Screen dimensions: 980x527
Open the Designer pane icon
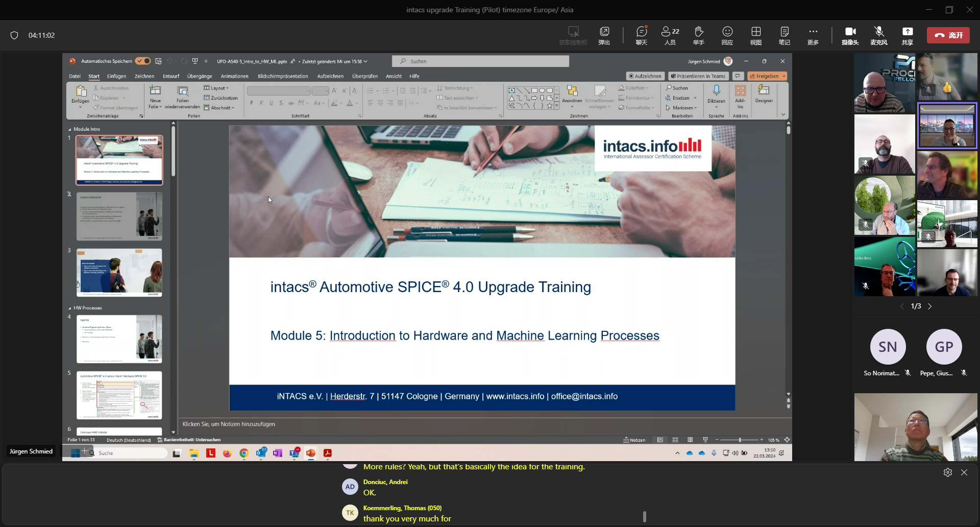pos(764,90)
